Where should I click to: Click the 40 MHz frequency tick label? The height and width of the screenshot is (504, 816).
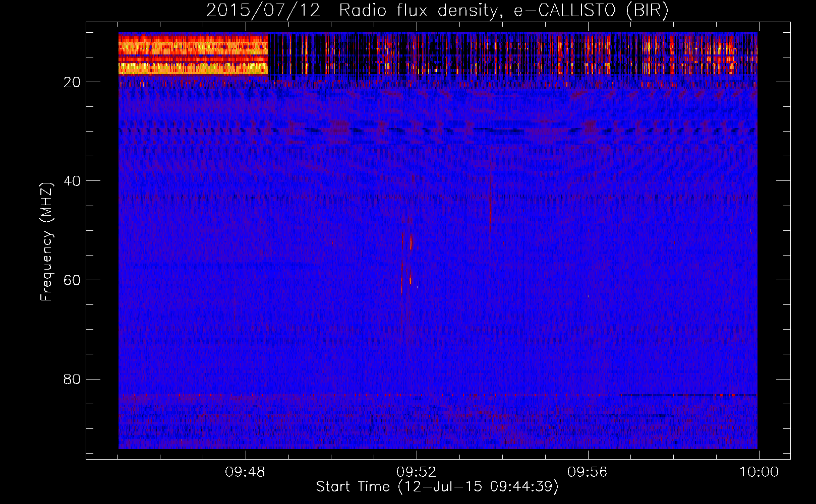72,181
